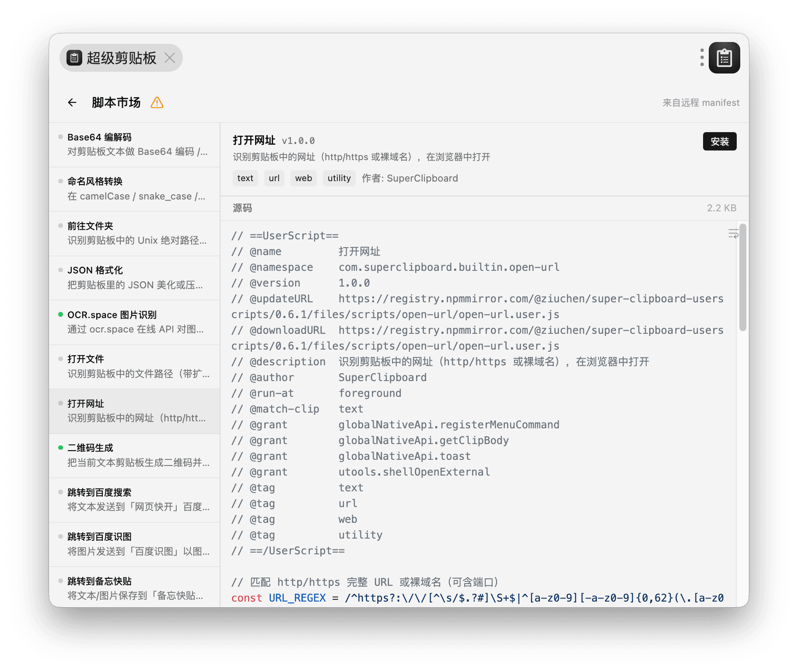Image resolution: width=798 pixels, height=672 pixels.
Task: Select 跳转到百度搜索 script
Action: coord(134,500)
